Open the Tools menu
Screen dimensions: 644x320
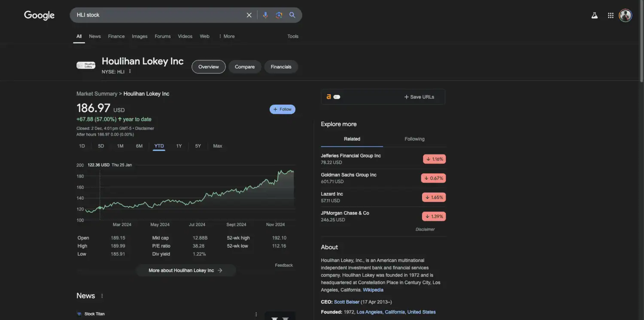[293, 36]
